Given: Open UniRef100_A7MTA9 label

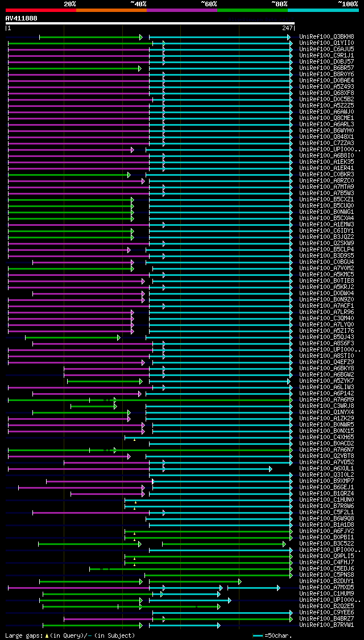Looking at the screenshot, I should [326, 187].
